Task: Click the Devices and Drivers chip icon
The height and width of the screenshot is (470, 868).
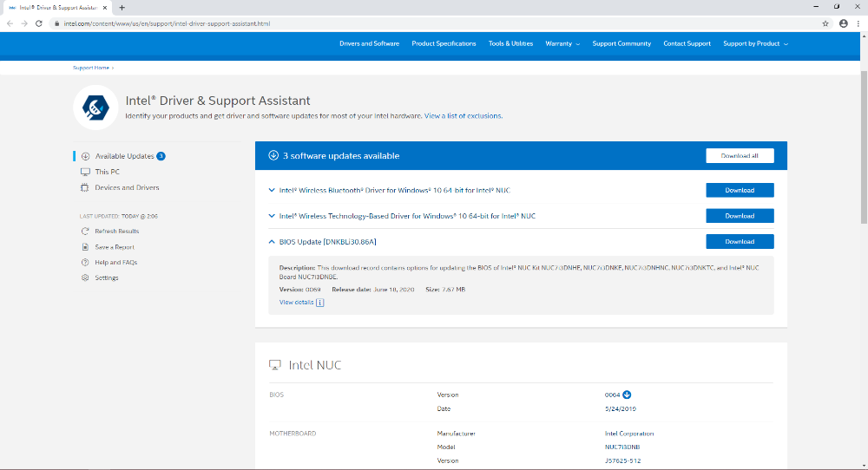Action: [85, 187]
